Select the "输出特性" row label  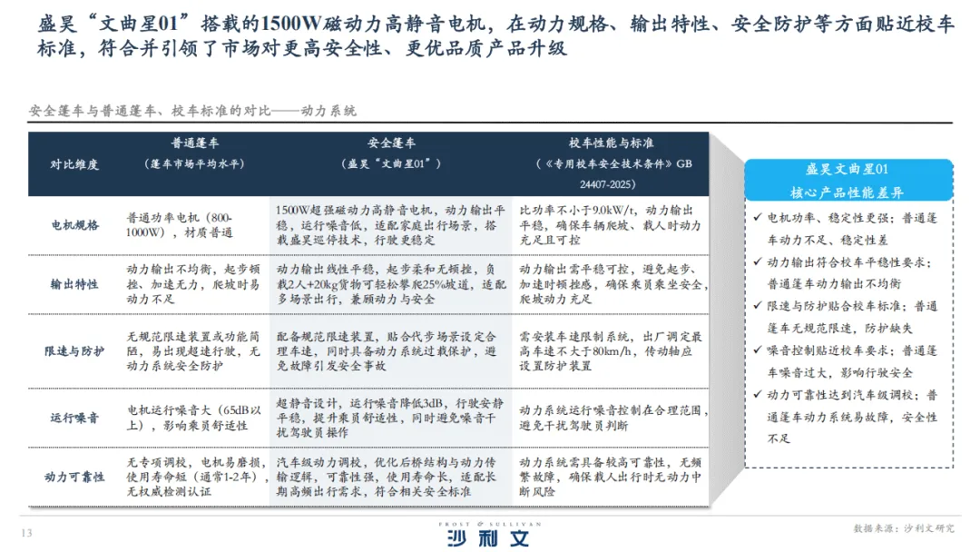click(75, 284)
